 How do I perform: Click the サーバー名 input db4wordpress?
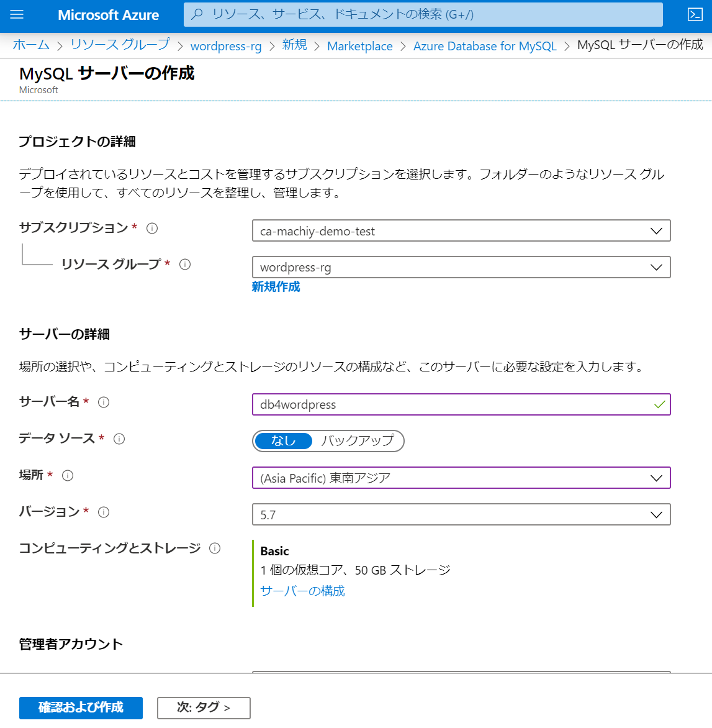pyautogui.click(x=461, y=404)
